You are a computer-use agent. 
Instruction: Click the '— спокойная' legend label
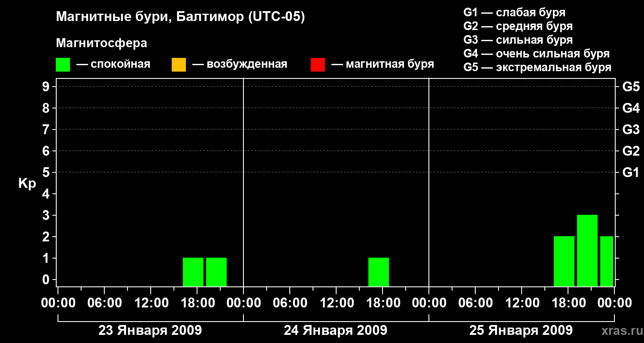coord(113,65)
